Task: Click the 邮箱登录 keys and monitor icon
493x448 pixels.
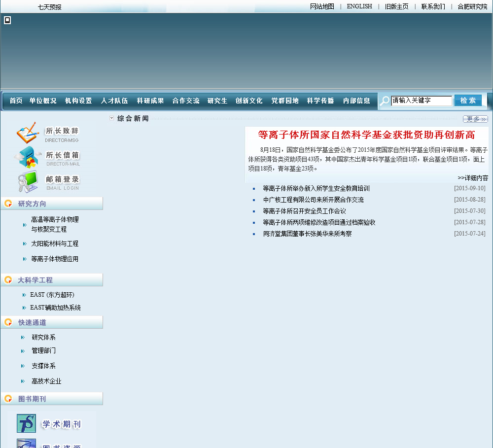Action: tap(28, 181)
